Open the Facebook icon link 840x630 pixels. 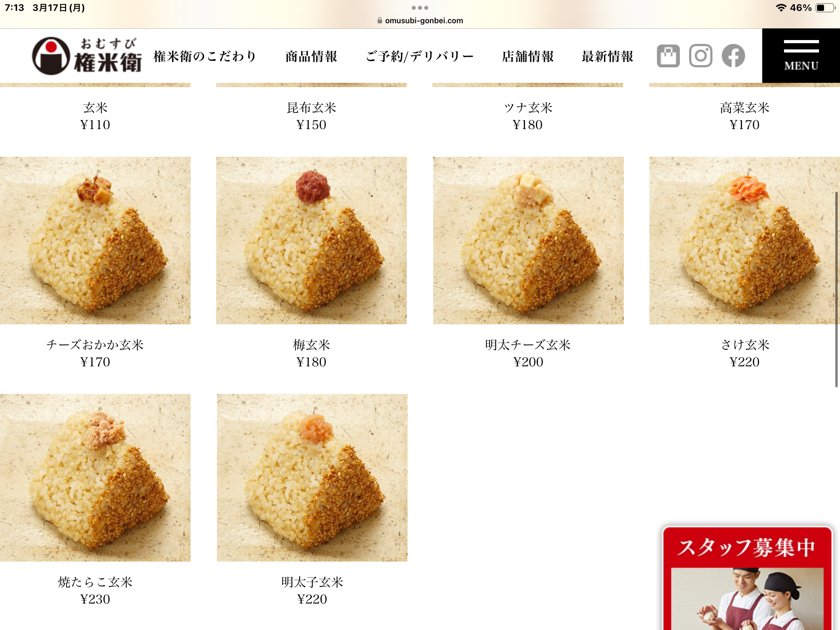[733, 56]
